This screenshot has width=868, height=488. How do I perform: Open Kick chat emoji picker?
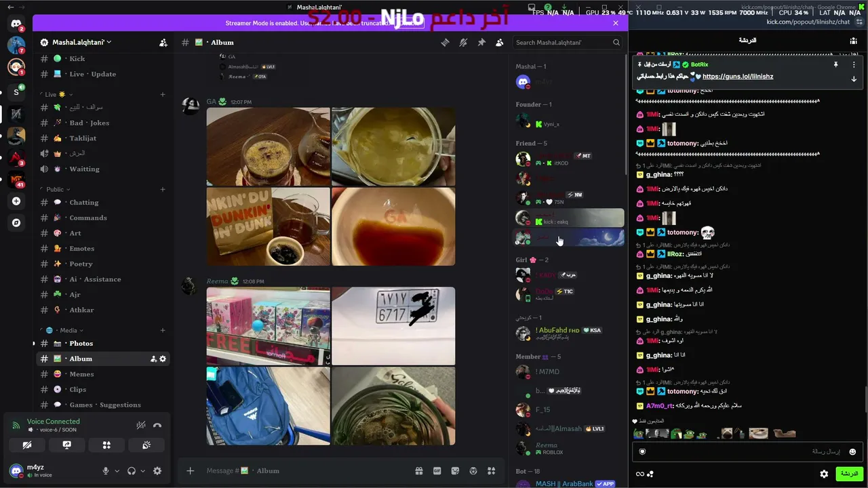coord(852,451)
